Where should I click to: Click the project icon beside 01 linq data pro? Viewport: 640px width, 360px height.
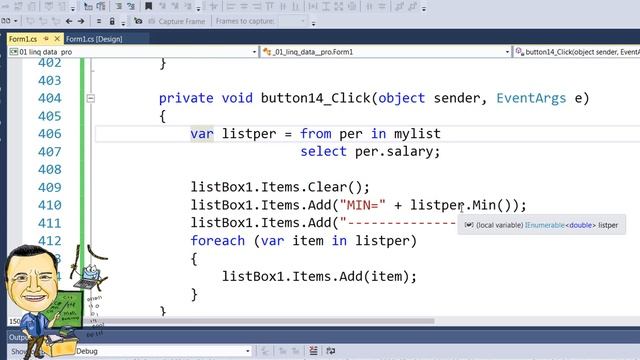point(13,52)
